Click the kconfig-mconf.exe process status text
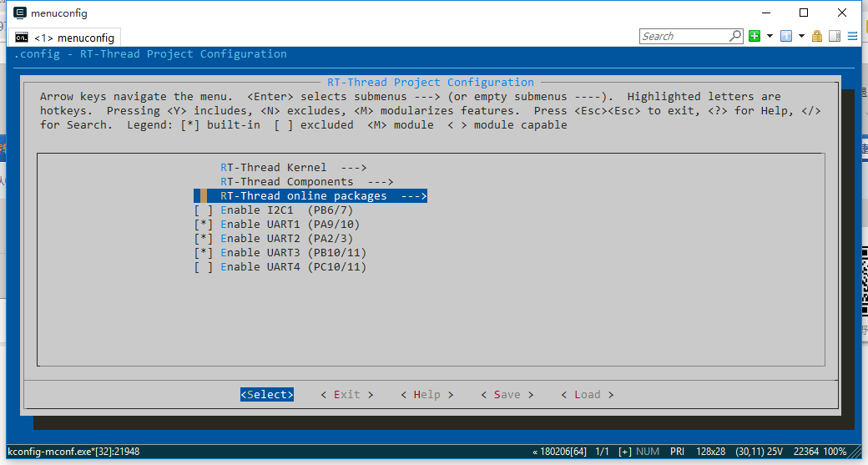 [x=73, y=451]
